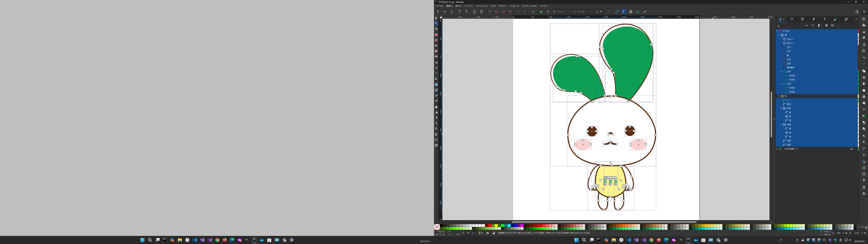Open the パス(P) menu
This screenshot has width=868, height=244.
click(x=493, y=6)
